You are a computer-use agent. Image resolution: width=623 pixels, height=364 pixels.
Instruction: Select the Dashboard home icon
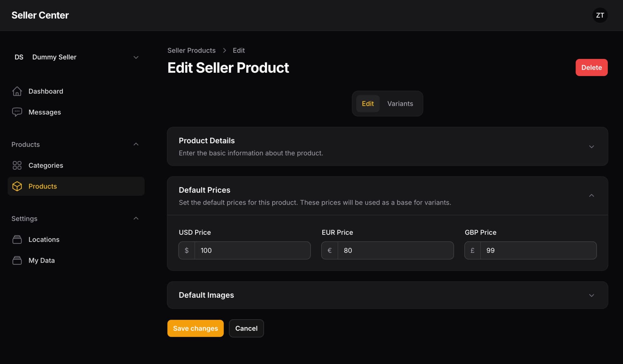coord(17,91)
